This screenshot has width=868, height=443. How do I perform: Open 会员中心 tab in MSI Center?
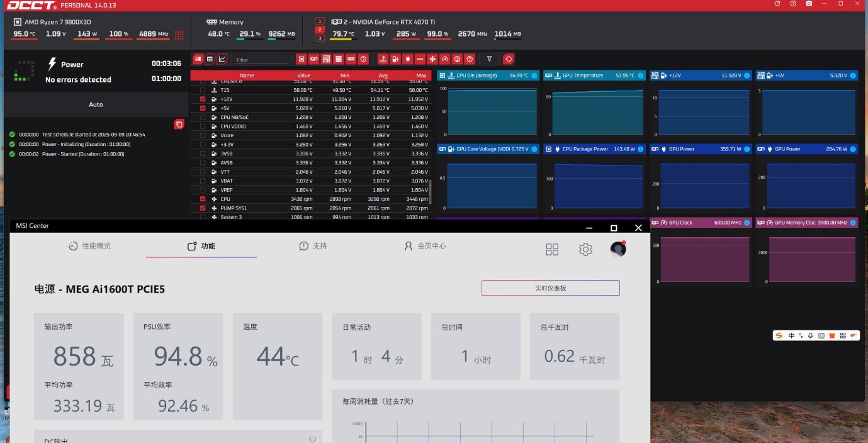425,246
